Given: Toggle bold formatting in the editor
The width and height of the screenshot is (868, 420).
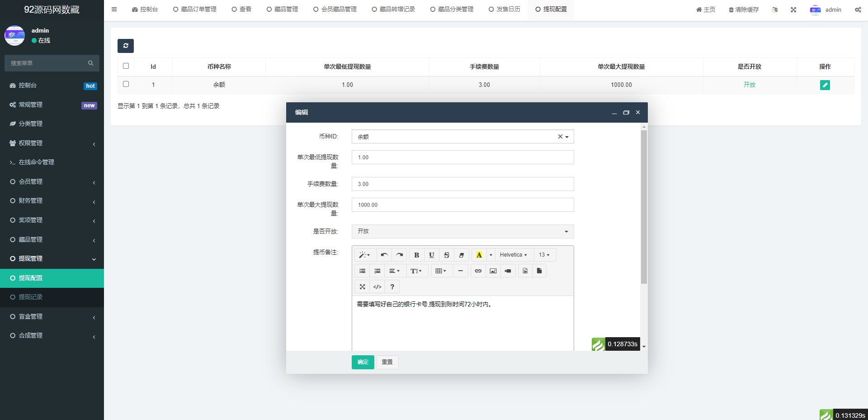Looking at the screenshot, I should coord(416,255).
